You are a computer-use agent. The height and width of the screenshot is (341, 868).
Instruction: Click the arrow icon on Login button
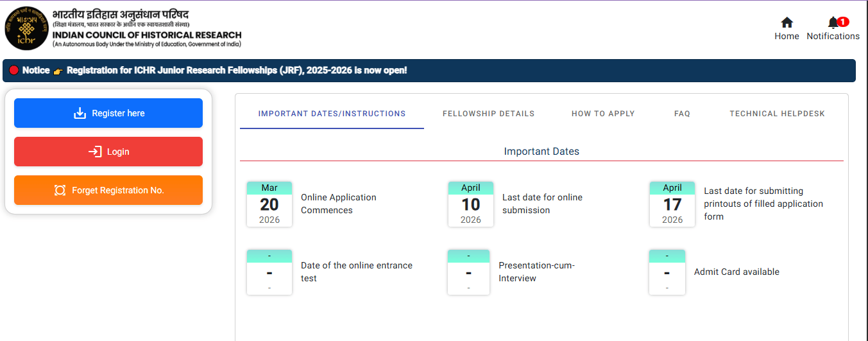pyautogui.click(x=95, y=152)
